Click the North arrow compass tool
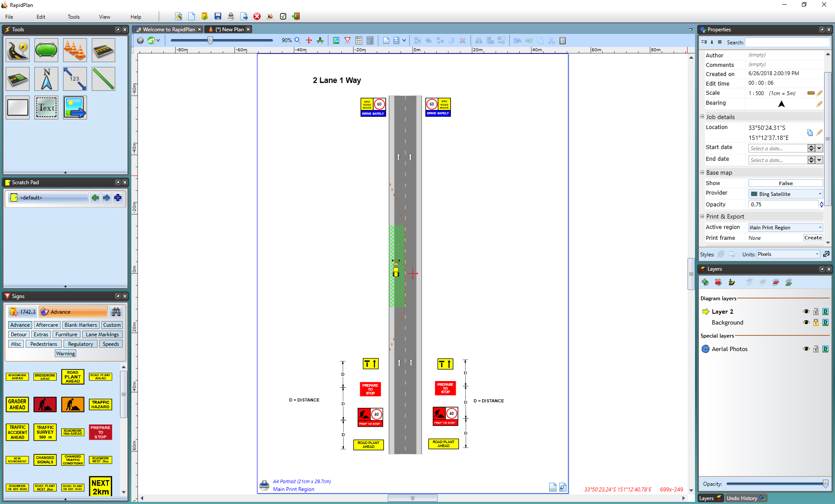The width and height of the screenshot is (835, 504). pos(46,79)
